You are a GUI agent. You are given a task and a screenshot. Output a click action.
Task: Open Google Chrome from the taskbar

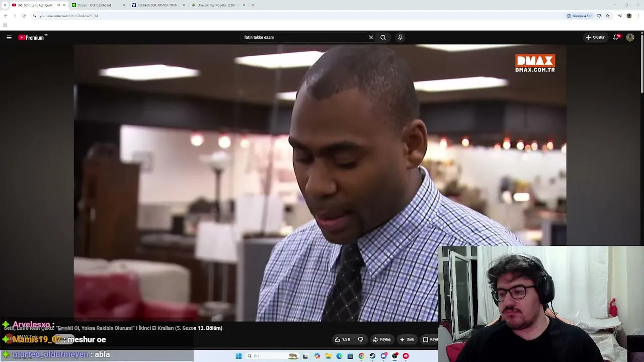point(361,356)
